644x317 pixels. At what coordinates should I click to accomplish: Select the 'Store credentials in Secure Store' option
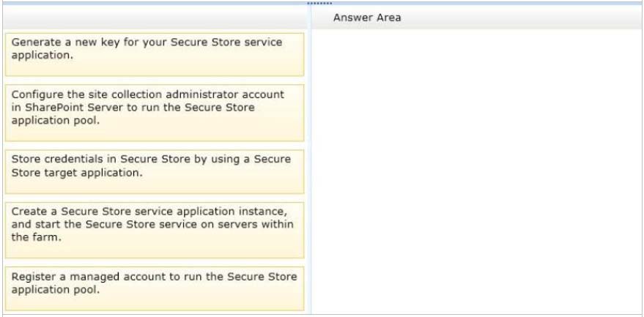[x=154, y=171]
